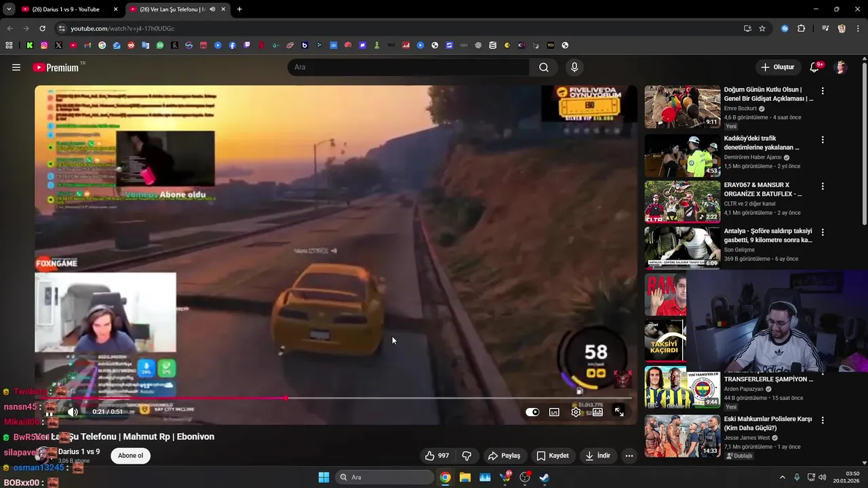Screen dimensions: 868x488
Task: Go to the YouTube Premium home logo
Action: point(56,67)
